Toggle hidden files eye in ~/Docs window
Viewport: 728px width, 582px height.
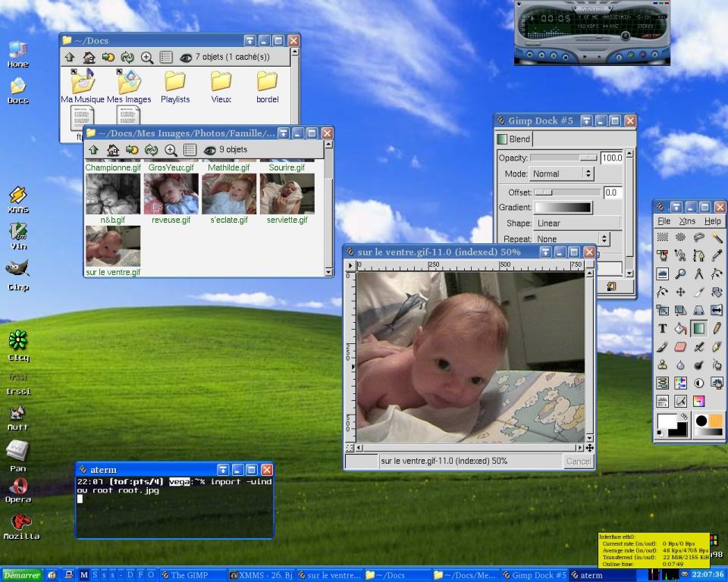pyautogui.click(x=186, y=58)
